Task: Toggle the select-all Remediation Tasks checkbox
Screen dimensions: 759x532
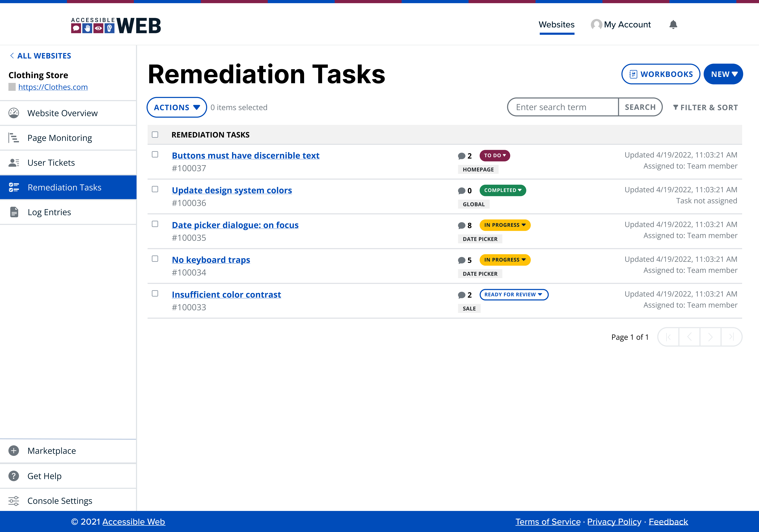Action: (x=155, y=134)
